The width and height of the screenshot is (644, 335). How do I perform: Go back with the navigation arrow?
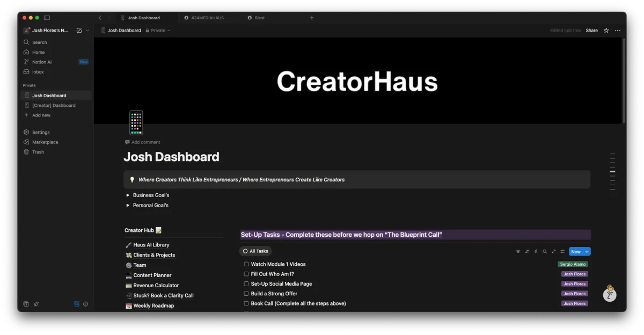[x=100, y=18]
